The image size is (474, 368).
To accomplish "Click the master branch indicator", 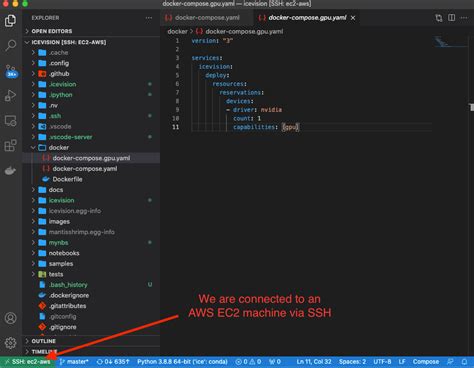I will 74,362.
